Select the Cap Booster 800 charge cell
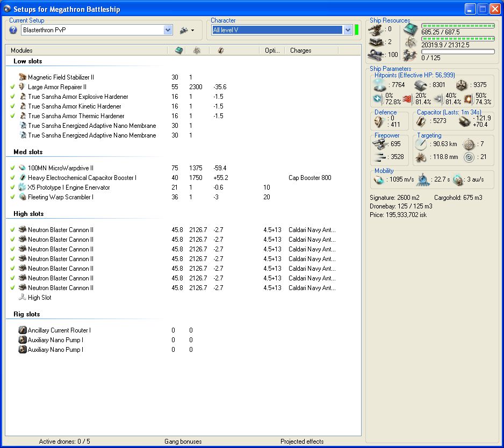504x448 pixels. click(310, 177)
